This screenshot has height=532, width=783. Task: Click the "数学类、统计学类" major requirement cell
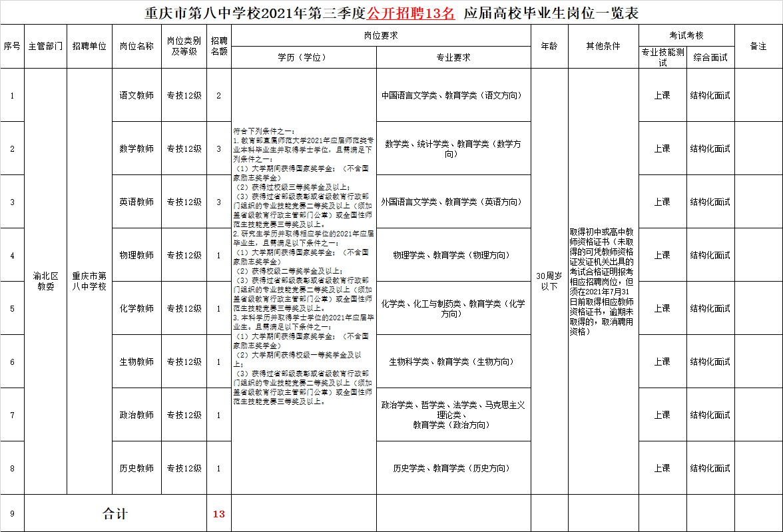453,149
